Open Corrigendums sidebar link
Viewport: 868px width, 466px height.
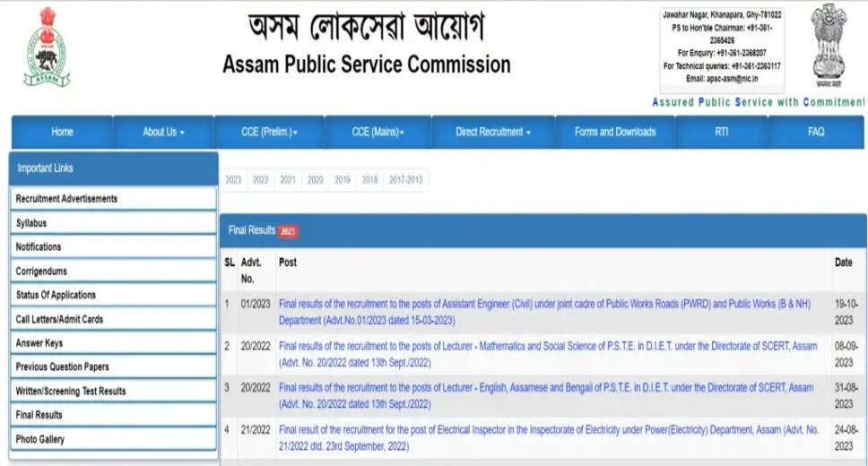[114, 272]
